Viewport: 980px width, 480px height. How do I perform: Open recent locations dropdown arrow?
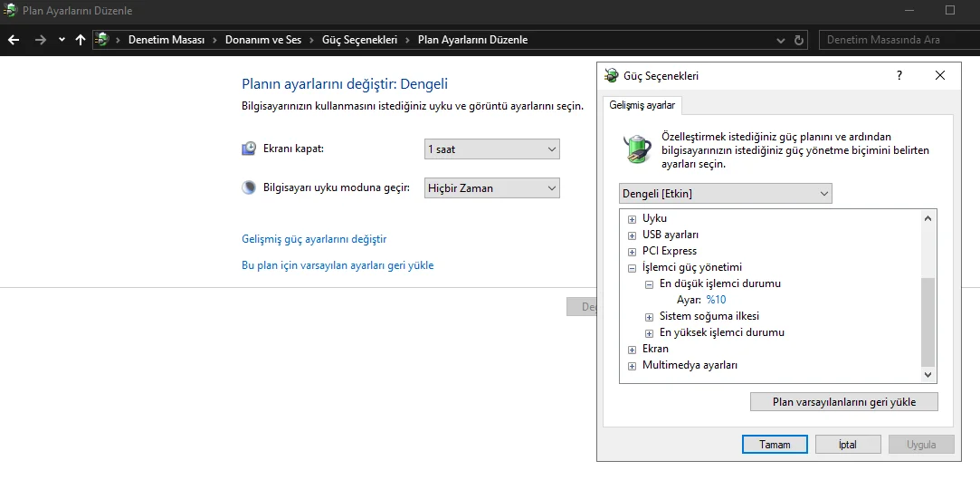(62, 40)
